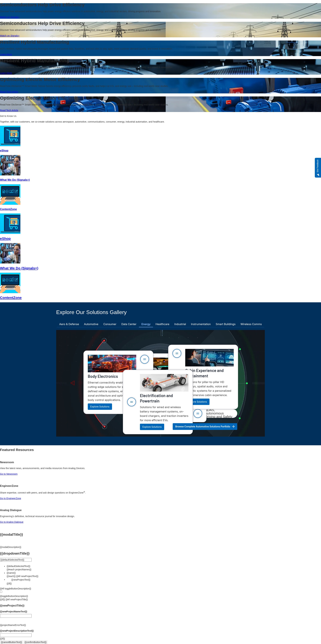Open the Industrial tab
This screenshot has width=321, height=644.
point(180,324)
